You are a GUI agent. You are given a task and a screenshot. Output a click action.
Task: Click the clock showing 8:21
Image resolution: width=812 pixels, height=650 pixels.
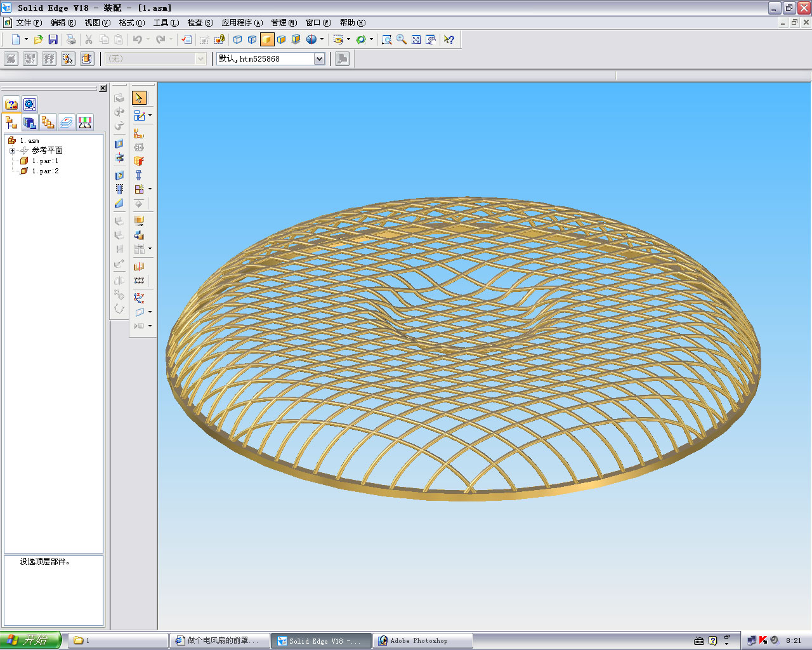794,640
